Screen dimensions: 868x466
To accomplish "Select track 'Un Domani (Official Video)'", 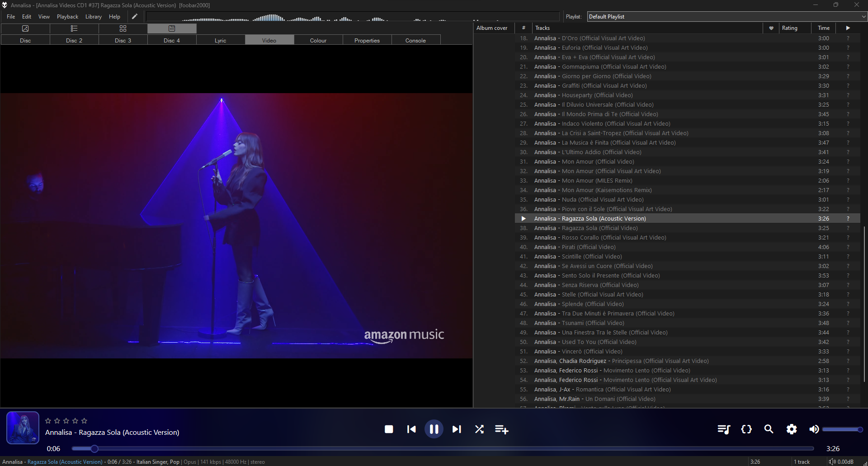I will coord(687,399).
